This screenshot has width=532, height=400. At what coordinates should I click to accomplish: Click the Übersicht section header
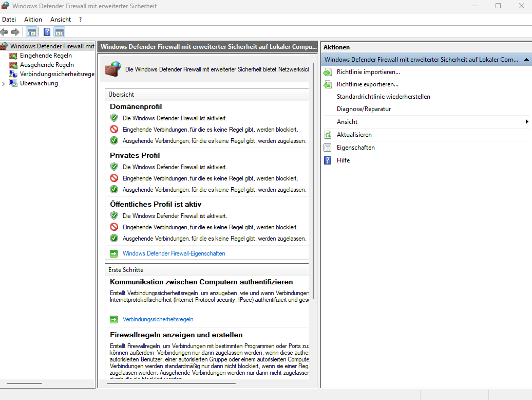(x=121, y=95)
